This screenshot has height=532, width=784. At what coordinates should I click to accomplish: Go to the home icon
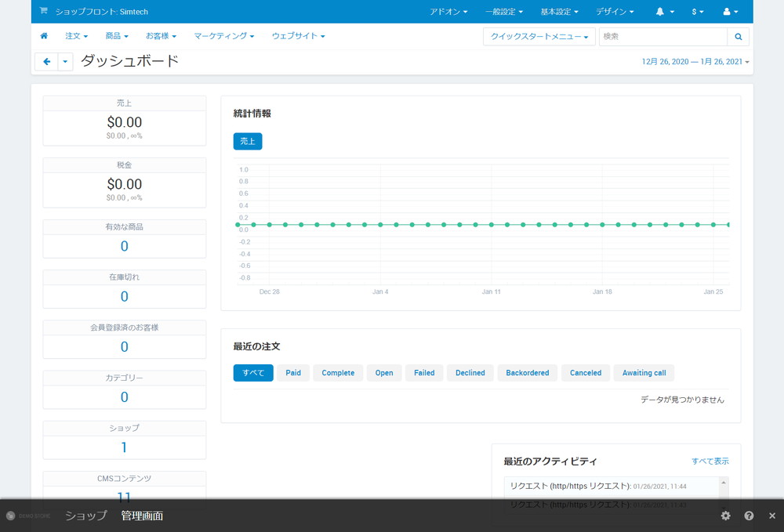click(44, 36)
